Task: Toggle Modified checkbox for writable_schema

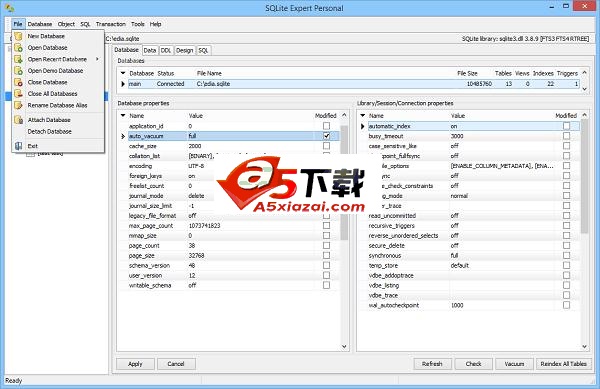Action: (x=326, y=285)
